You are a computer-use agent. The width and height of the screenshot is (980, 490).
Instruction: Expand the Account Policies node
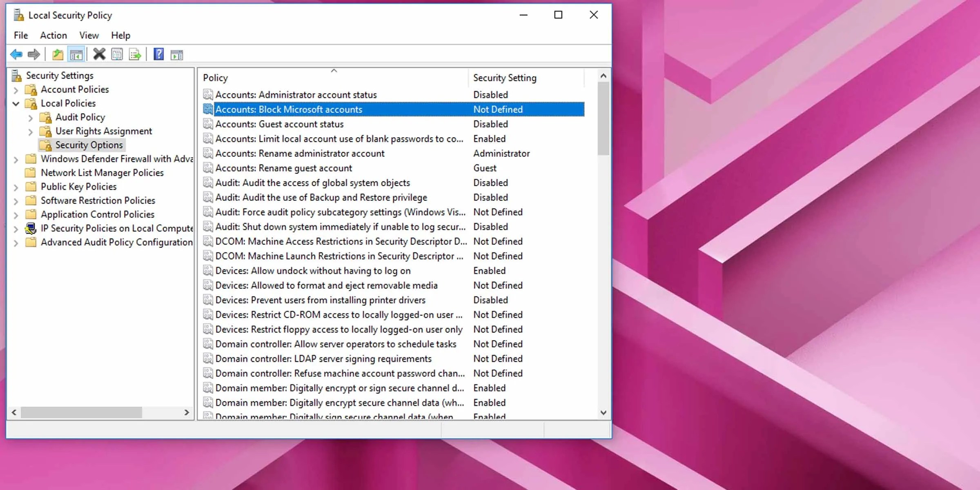point(16,89)
